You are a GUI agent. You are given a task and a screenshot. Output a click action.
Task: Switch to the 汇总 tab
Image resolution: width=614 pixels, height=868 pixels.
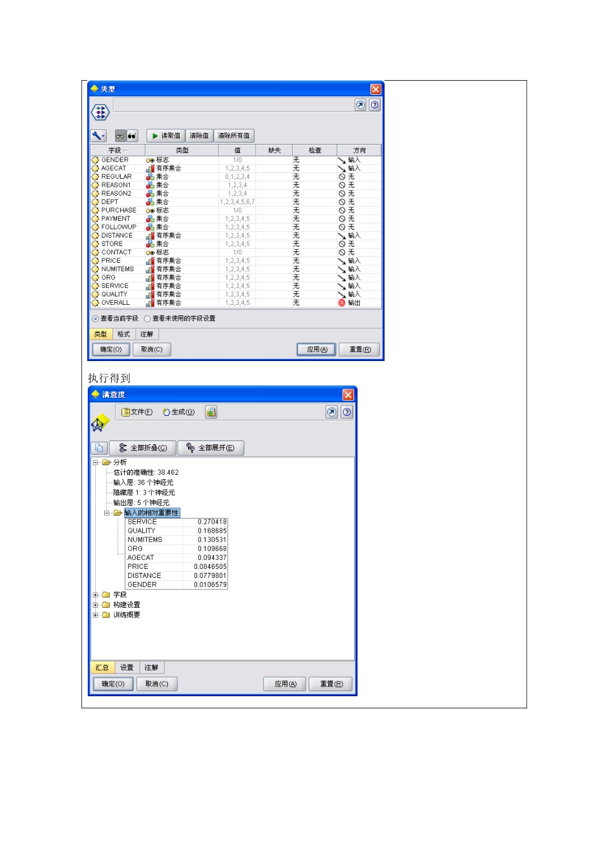point(102,668)
